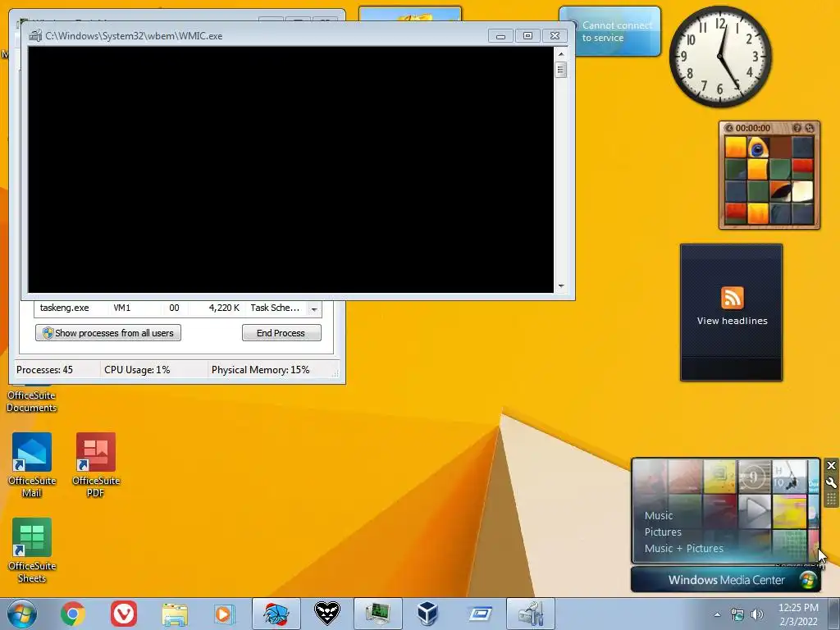
Task: Open Music + Pictures in Media Center gadget
Action: point(683,549)
